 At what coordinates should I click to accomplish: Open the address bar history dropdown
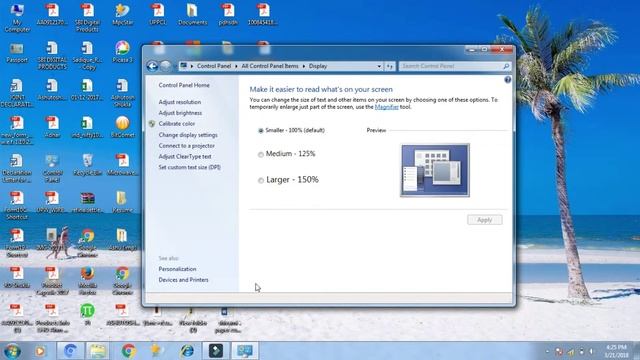tap(379, 66)
